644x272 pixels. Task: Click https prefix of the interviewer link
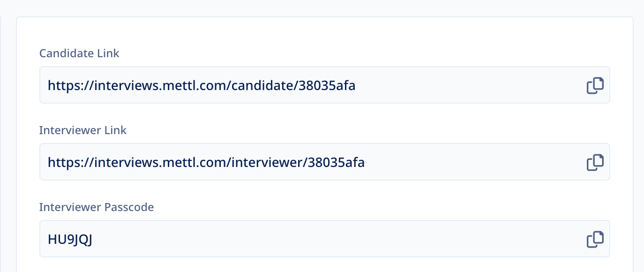pos(66,163)
